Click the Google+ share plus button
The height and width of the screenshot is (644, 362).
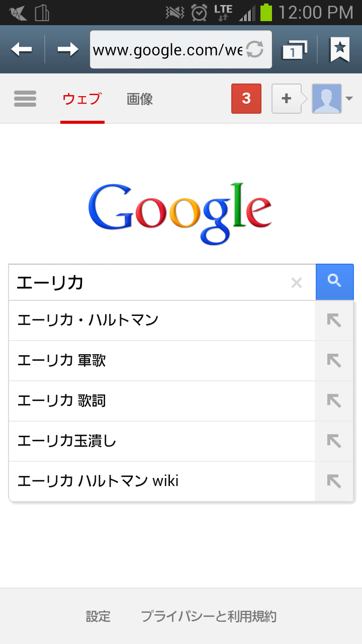[287, 99]
